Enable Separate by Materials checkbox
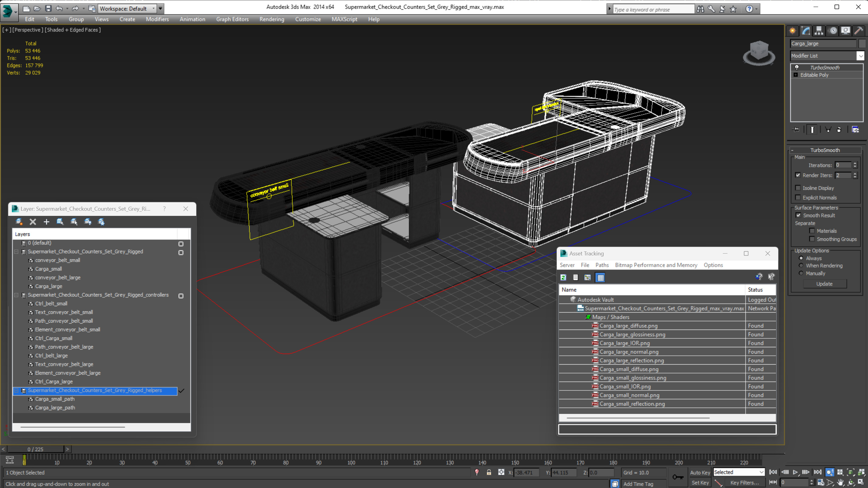The image size is (868, 488). (x=812, y=231)
